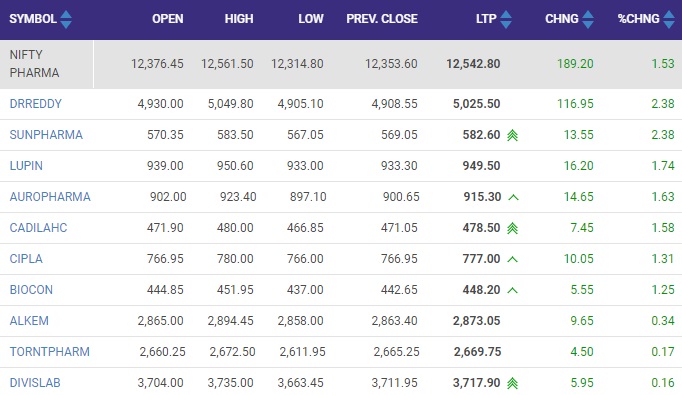Click NIFTY PHARMA LTP value 12,542.80
Image resolution: width=682 pixels, height=395 pixels.
473,64
